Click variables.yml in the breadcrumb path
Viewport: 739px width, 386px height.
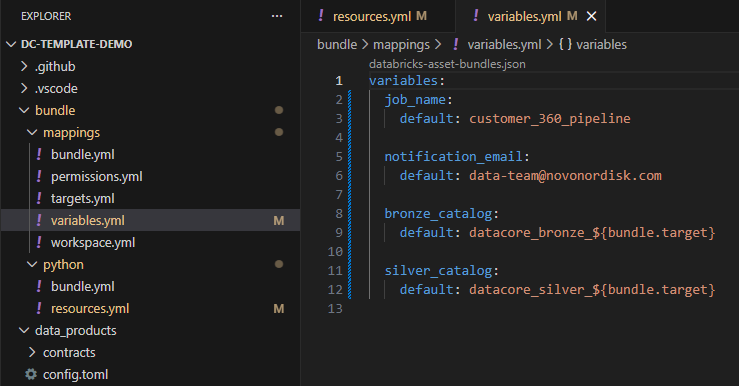pos(504,45)
